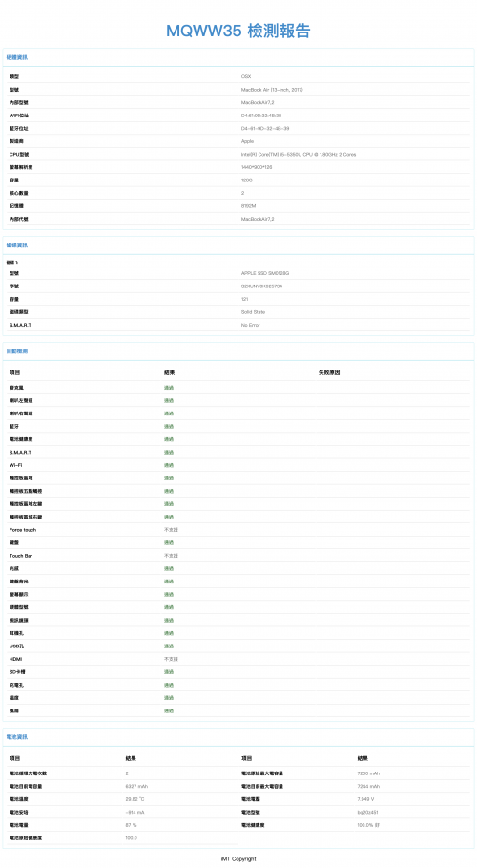The height and width of the screenshot is (868, 477).
Task: Select the Force touch test row
Action: point(238,530)
